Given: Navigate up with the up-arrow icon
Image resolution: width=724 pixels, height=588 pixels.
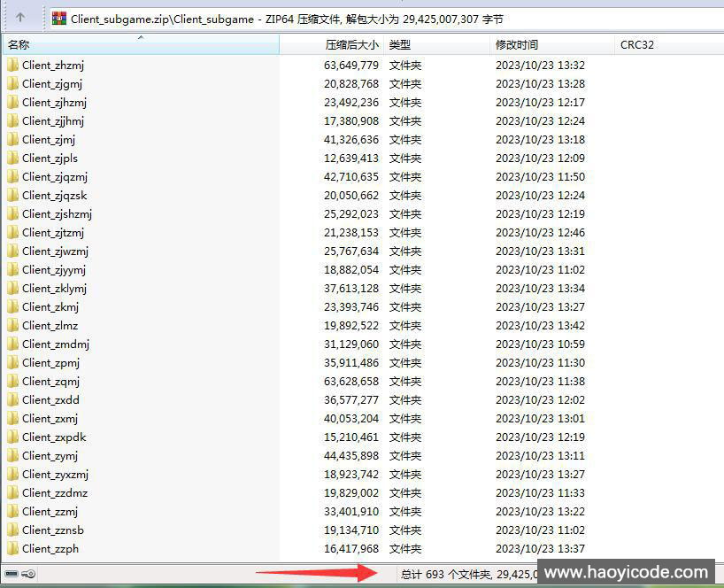Looking at the screenshot, I should pyautogui.click(x=19, y=16).
